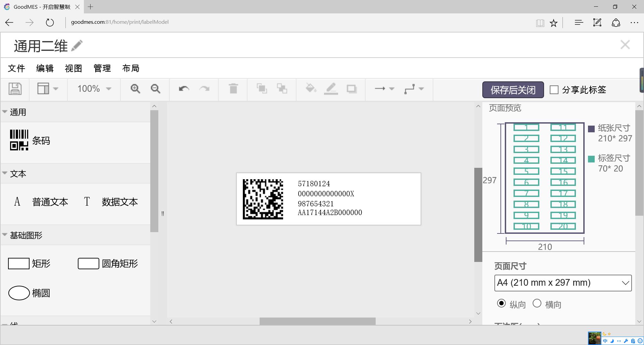
Task: Click the zoom out magnifier icon
Action: [155, 89]
